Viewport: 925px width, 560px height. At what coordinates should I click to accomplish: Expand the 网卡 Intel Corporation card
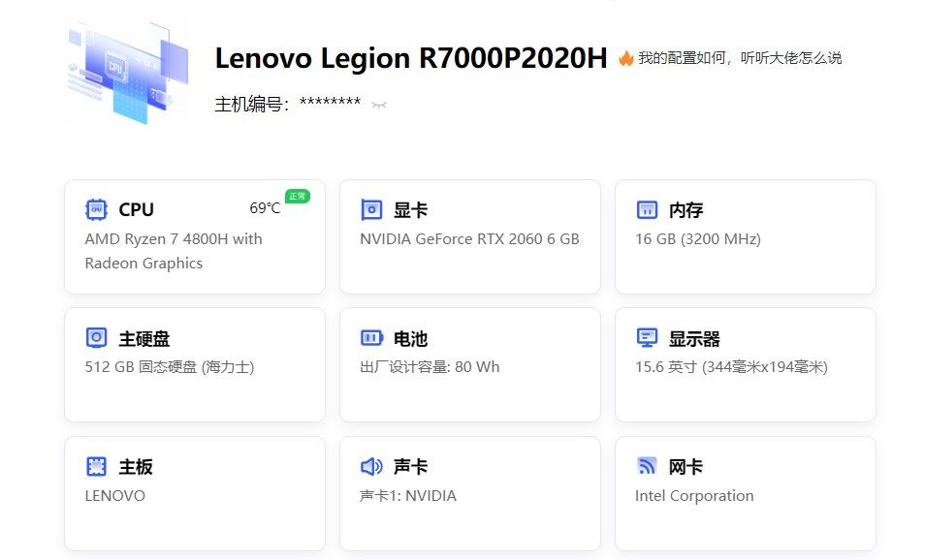(x=745, y=494)
